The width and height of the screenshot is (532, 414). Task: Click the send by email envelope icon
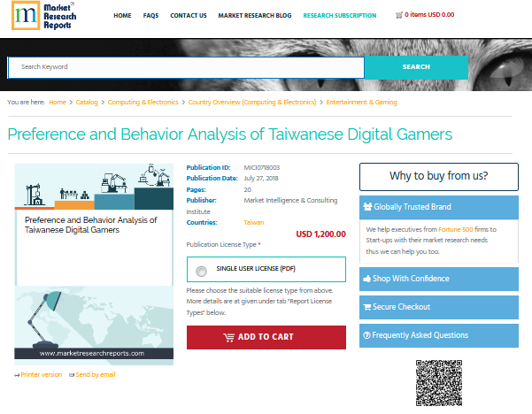72,375
